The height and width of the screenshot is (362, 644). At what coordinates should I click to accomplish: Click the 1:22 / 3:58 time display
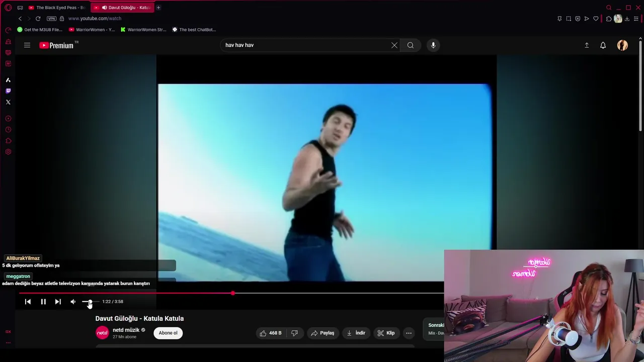tap(113, 302)
